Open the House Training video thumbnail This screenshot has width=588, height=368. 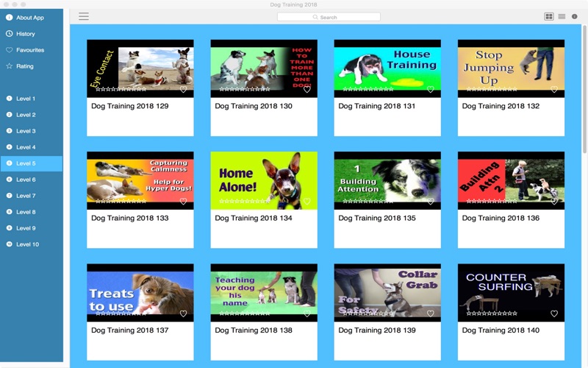[387, 68]
